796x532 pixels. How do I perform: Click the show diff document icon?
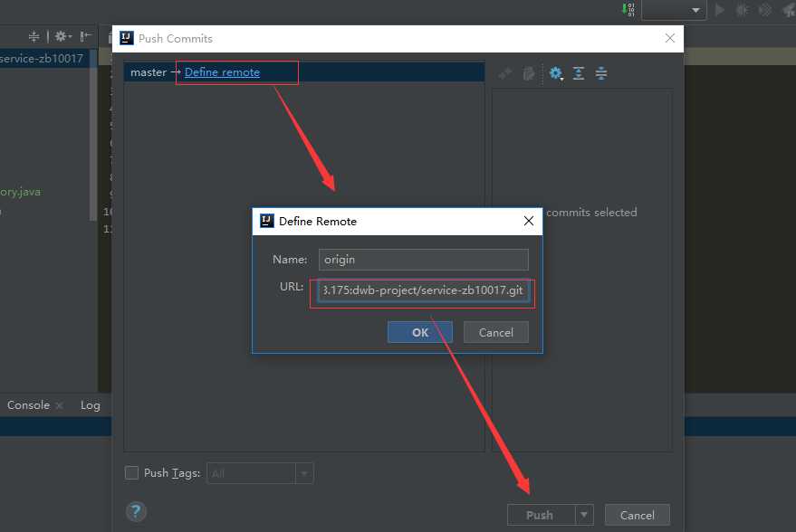tap(529, 73)
